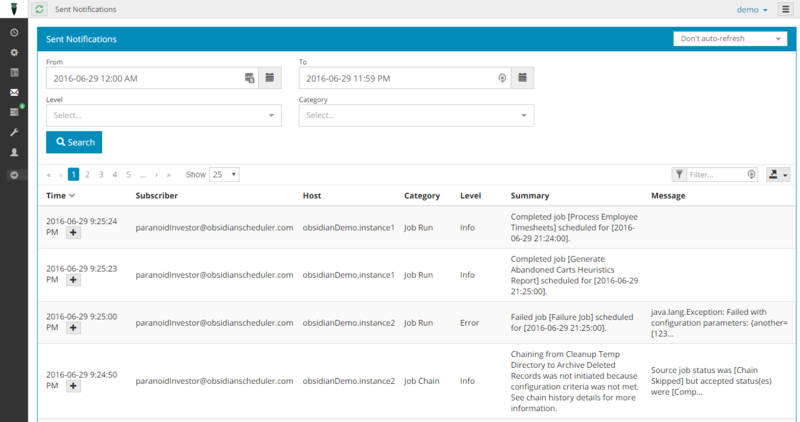This screenshot has width=800, height=422.
Task: Open the clock icon in the sidebar
Action: pos(14,33)
